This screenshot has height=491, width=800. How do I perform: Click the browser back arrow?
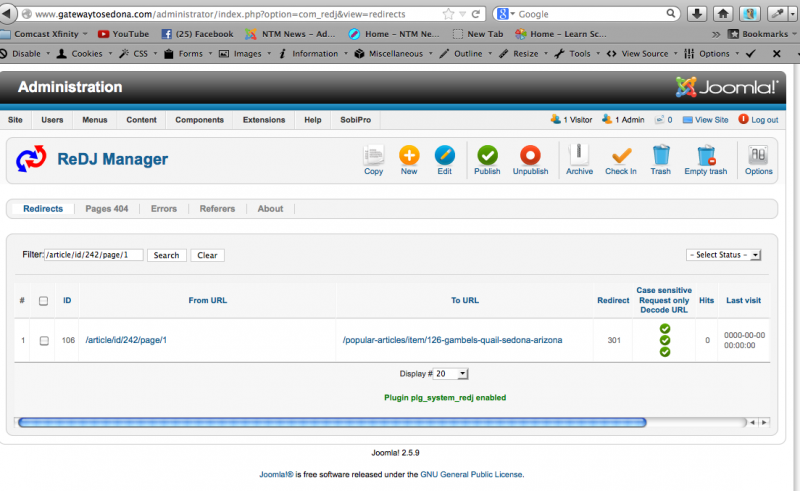click(x=7, y=14)
